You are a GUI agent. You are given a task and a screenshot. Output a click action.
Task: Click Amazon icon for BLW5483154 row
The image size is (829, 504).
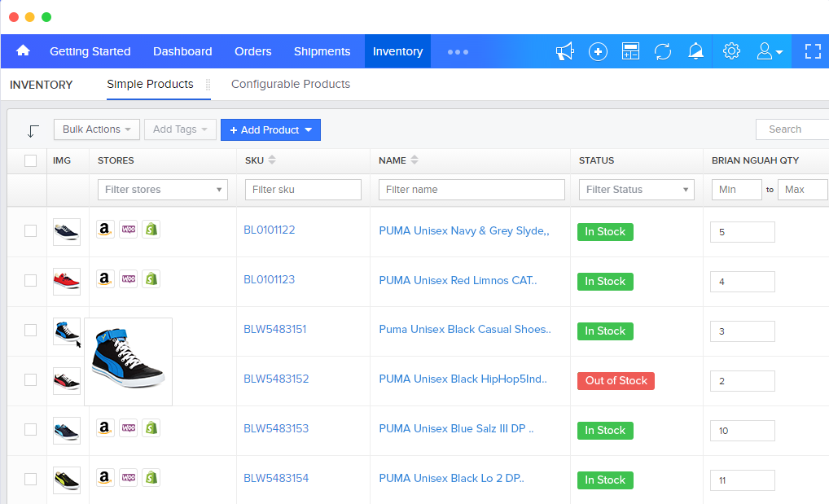point(105,478)
